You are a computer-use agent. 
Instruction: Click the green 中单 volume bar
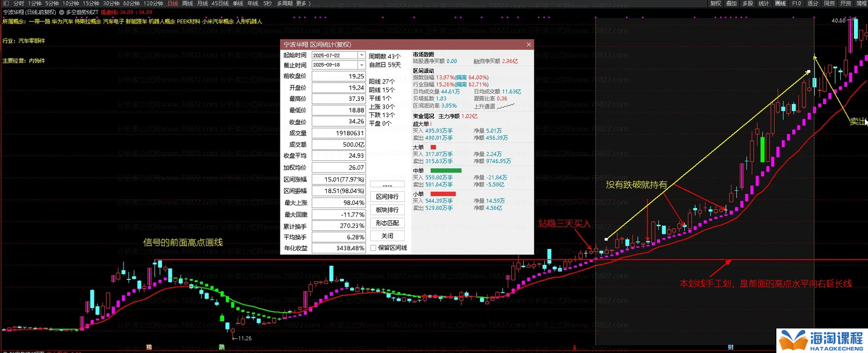click(x=446, y=171)
